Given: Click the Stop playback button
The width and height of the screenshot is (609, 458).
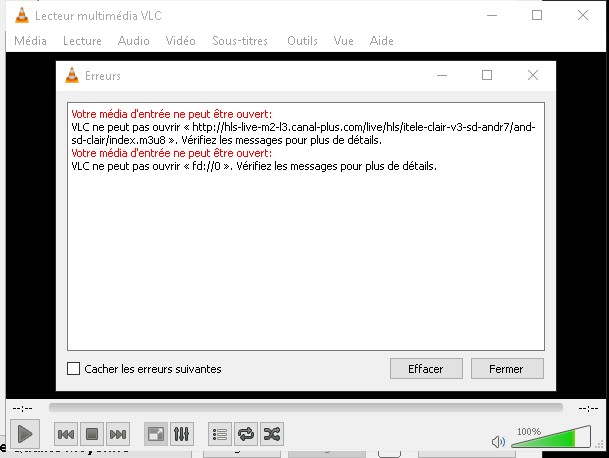Looking at the screenshot, I should [92, 434].
